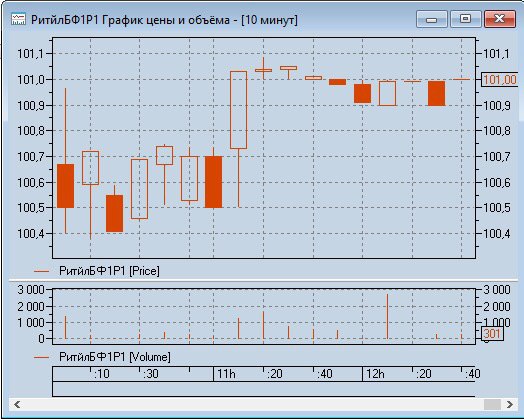The width and height of the screenshot is (524, 419).
Task: Click the :30 time axis label
Action: click(151, 374)
